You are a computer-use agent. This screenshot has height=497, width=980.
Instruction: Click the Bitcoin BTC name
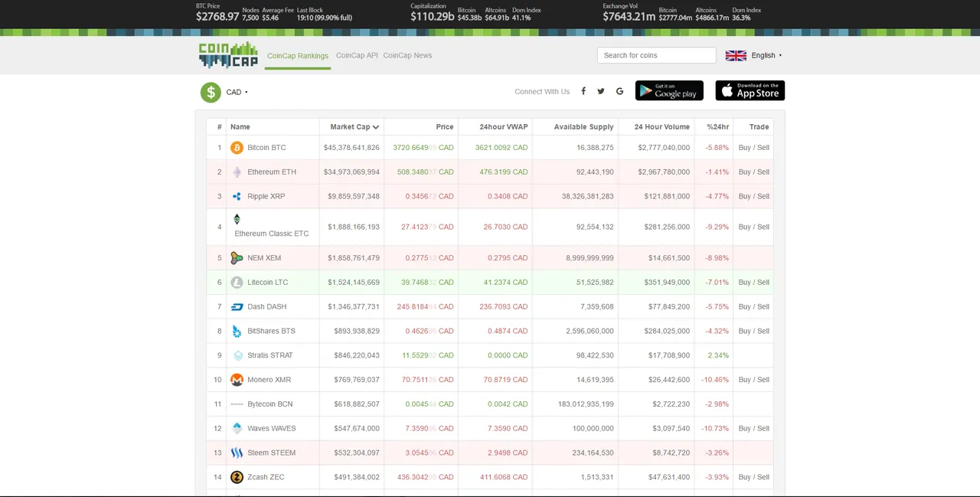tap(266, 148)
